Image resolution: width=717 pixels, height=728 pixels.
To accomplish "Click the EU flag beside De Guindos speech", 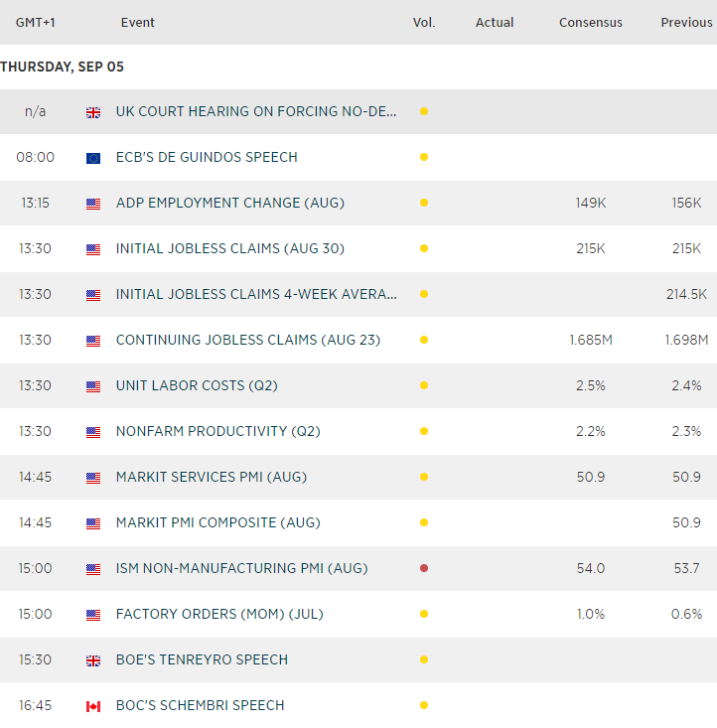I will pos(93,158).
